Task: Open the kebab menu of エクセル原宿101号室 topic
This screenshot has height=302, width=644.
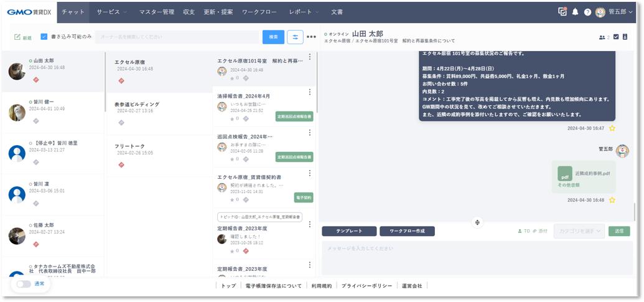Action: (310, 57)
